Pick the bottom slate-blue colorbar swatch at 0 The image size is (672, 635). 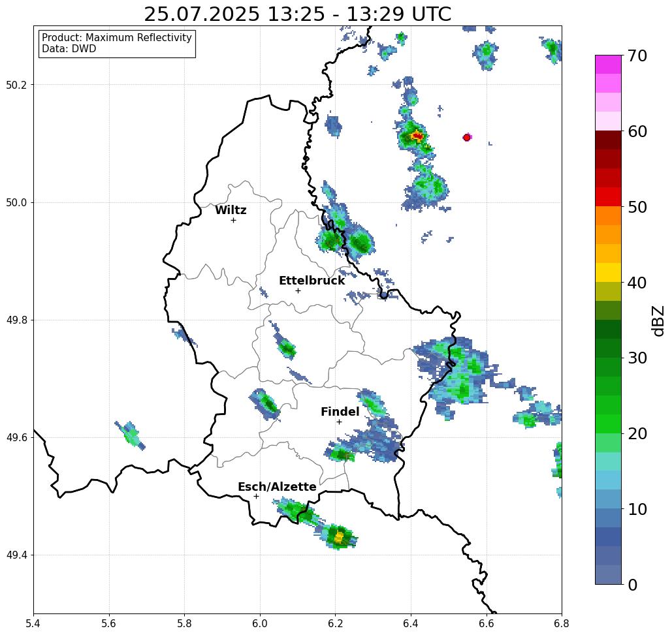point(608,574)
